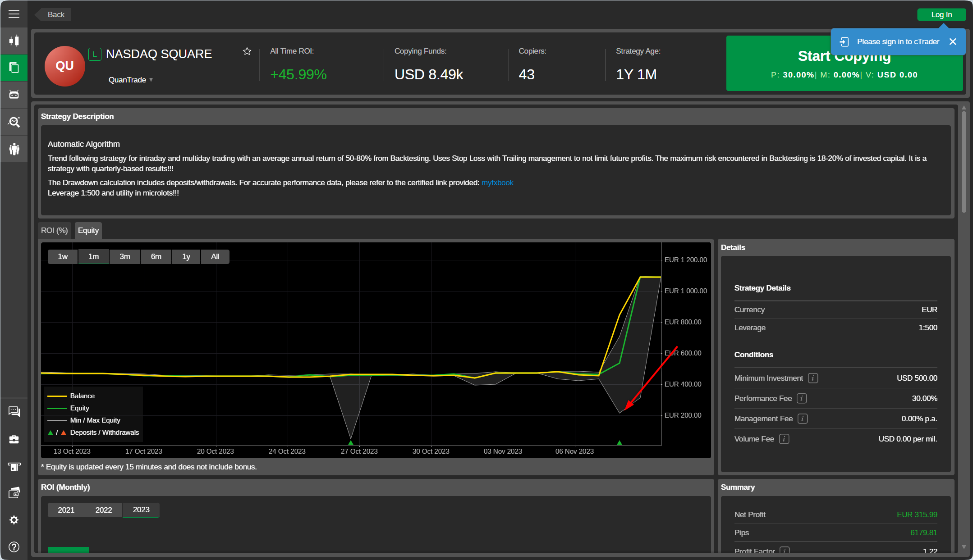Click the USD 500.00 minimum investment value
Image resolution: width=973 pixels, height=560 pixels.
(917, 378)
